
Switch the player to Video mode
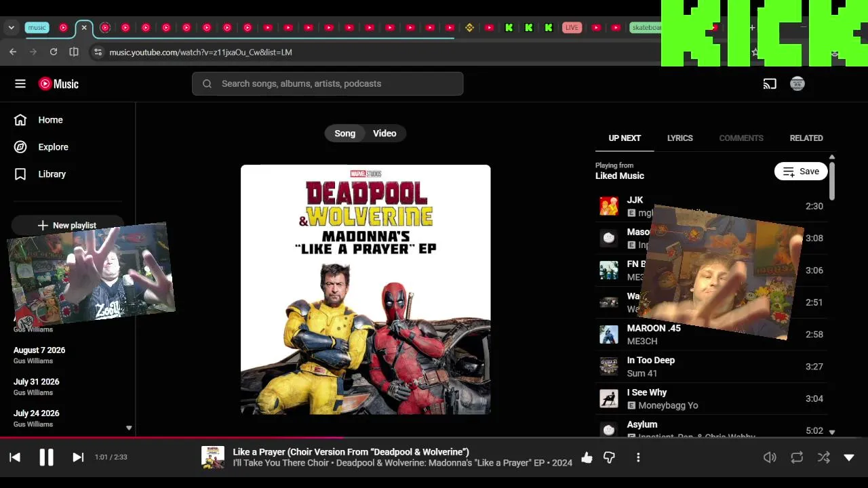click(384, 134)
